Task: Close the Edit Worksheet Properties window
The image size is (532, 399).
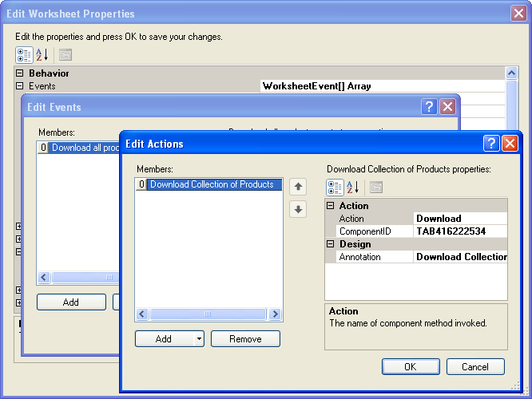Action: [518, 14]
